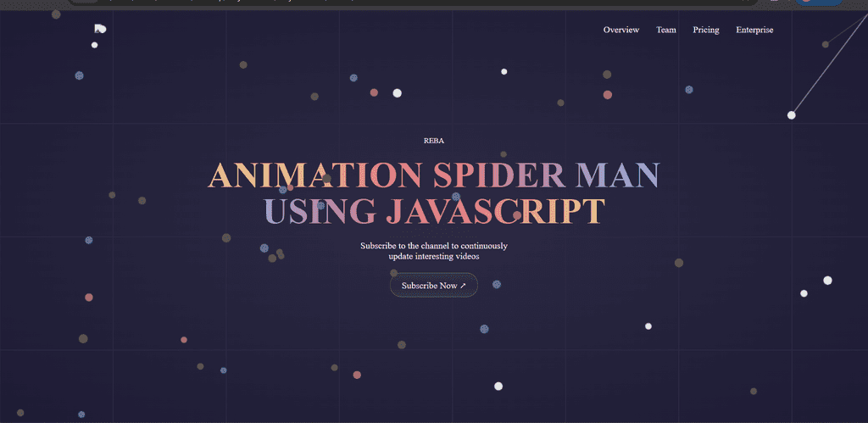Go to the Team page
The image size is (868, 423).
coord(665,30)
